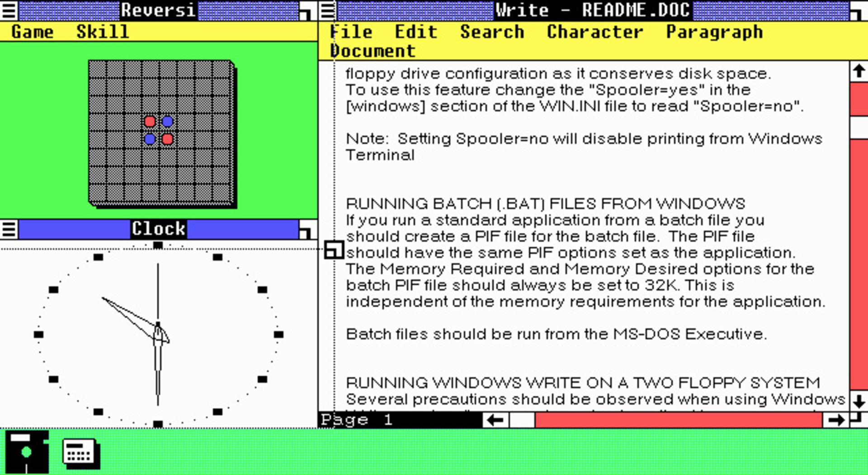Open the Document menu in Write

pos(373,51)
